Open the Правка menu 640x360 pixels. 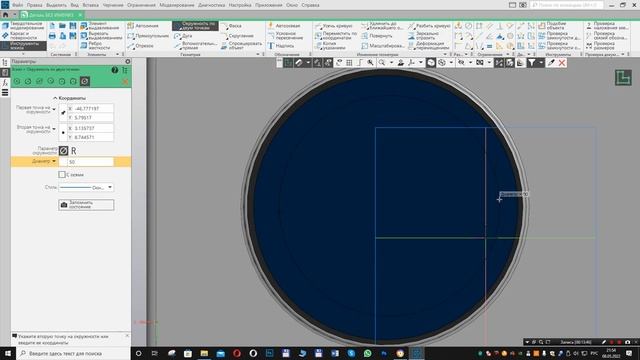click(35, 5)
